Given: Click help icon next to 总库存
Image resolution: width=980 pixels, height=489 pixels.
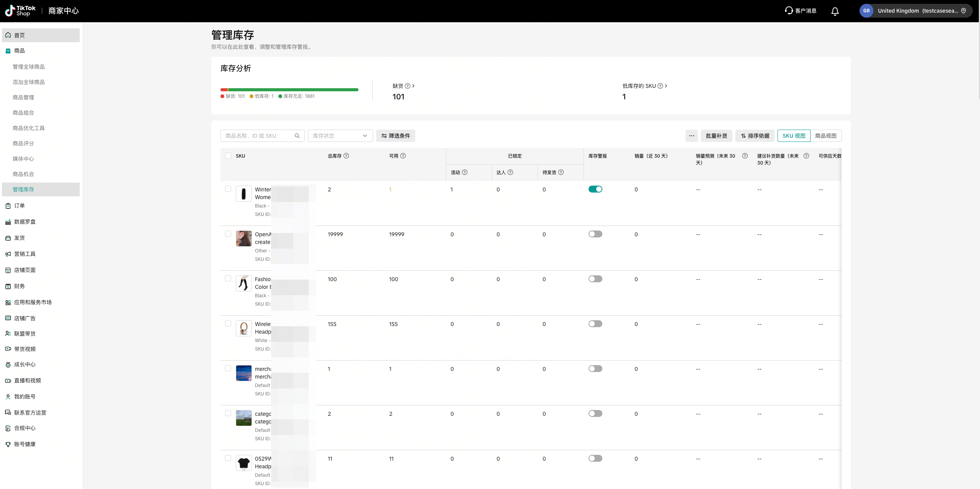Looking at the screenshot, I should coord(346,156).
